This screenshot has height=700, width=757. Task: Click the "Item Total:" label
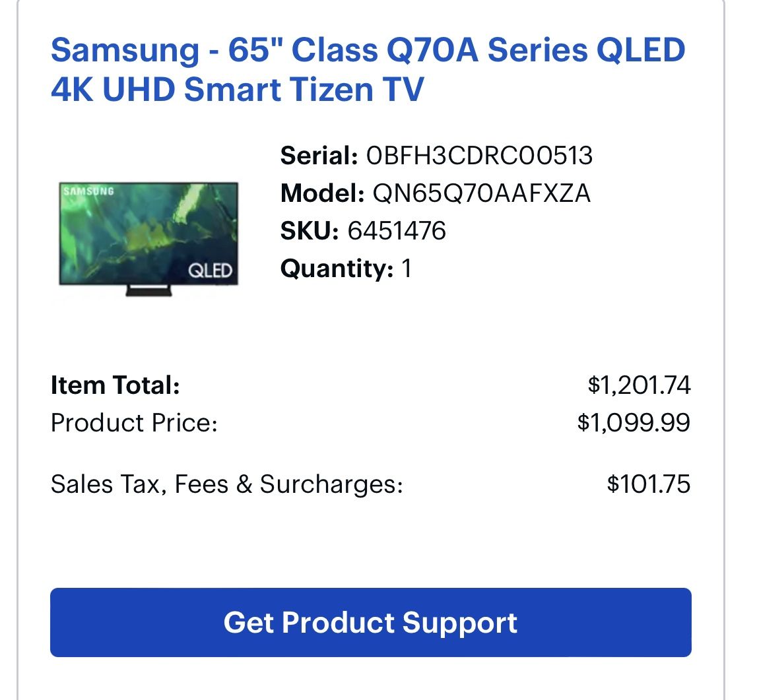coord(115,385)
